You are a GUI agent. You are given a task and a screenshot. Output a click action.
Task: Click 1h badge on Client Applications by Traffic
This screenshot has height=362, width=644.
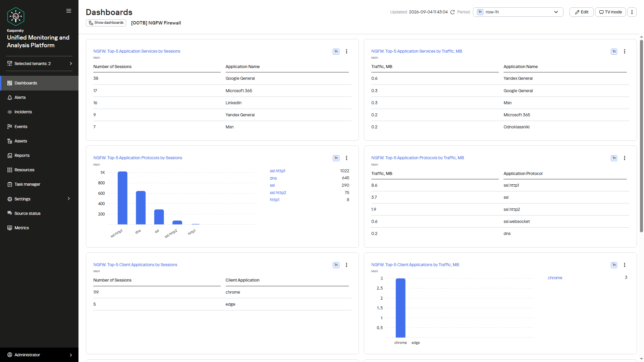click(614, 265)
